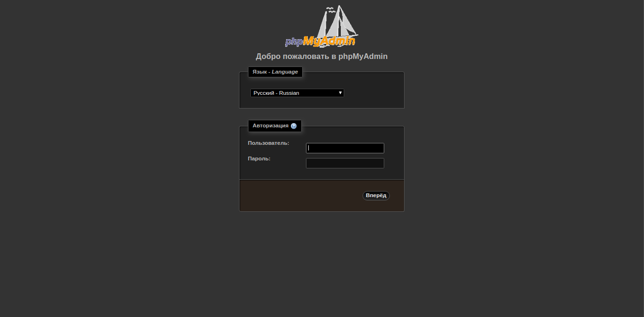
Task: Click the phpMyAdmin sailboat logo
Action: [322, 26]
